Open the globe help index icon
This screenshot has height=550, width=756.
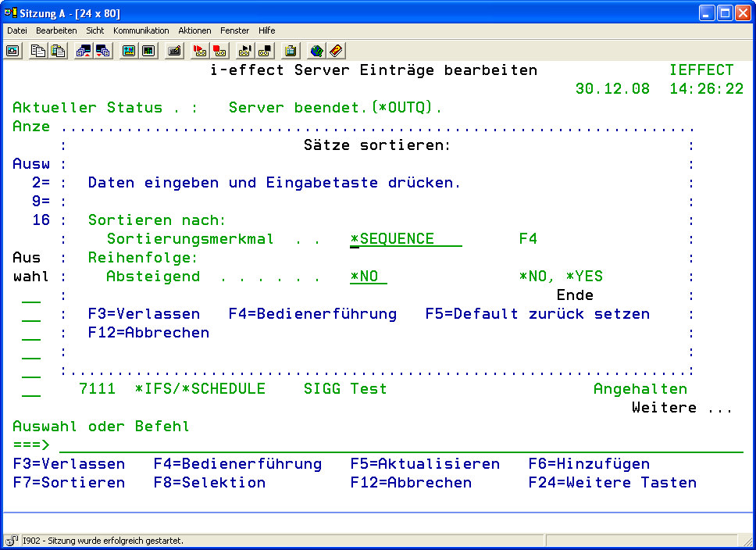click(316, 51)
